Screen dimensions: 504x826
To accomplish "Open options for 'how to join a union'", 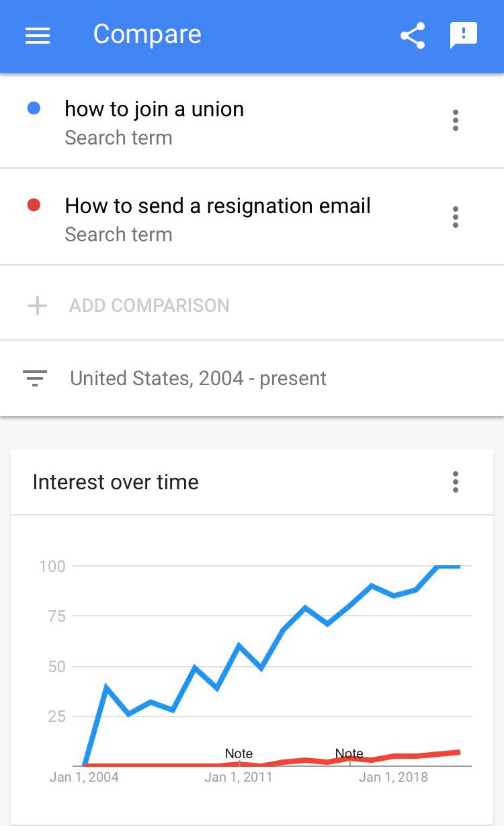I will pyautogui.click(x=456, y=121).
